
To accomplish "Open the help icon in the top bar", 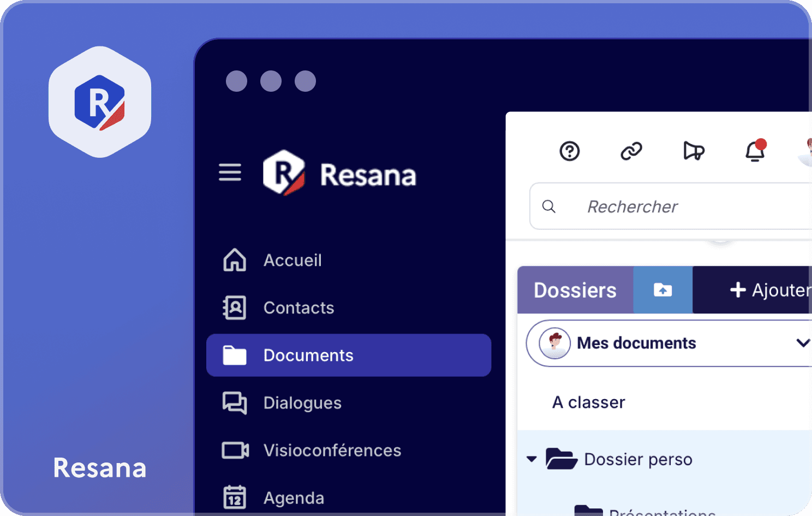I will [570, 151].
